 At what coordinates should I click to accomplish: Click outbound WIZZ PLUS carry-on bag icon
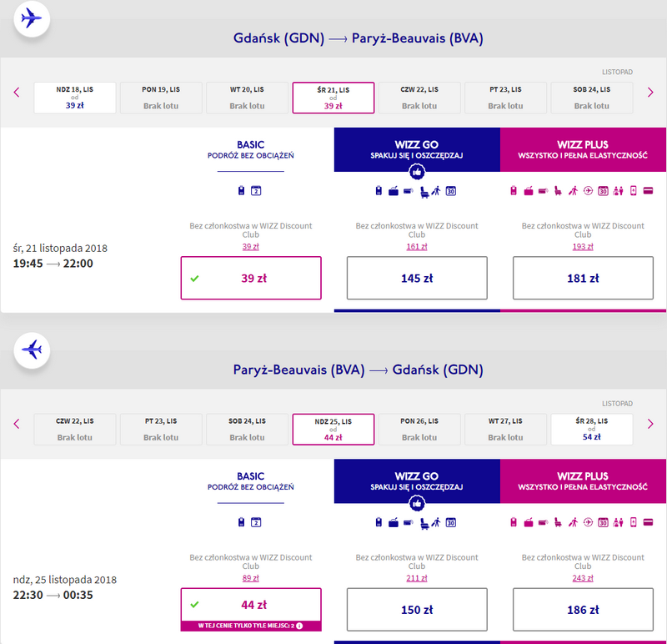click(x=514, y=191)
